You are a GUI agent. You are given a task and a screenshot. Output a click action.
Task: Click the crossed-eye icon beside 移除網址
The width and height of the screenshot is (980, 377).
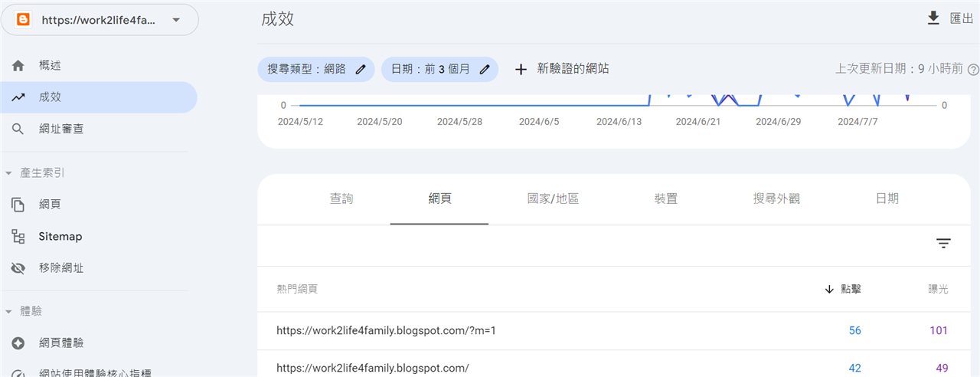[x=18, y=268]
